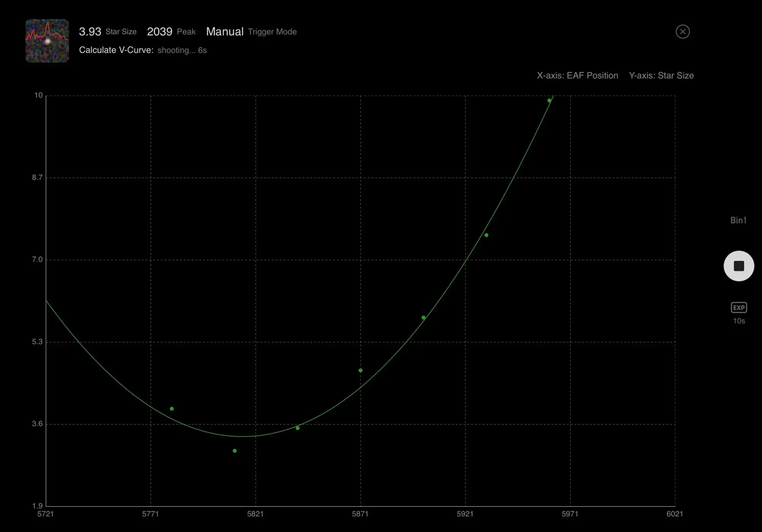Tap the 10s exposure time value

pos(739,321)
